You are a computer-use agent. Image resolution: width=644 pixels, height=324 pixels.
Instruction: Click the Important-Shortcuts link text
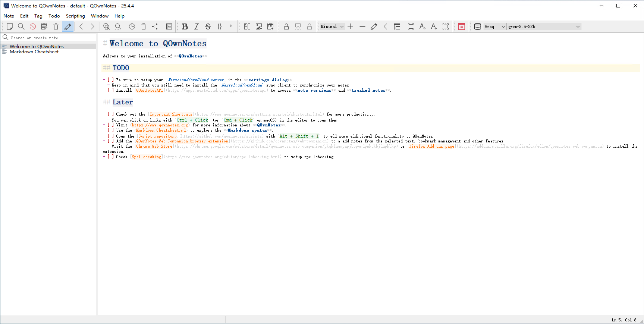point(171,114)
